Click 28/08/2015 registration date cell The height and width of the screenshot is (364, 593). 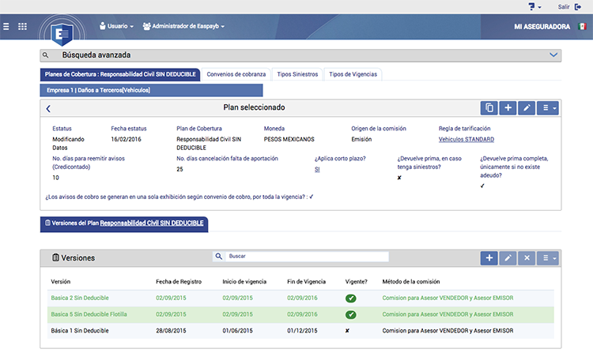(x=171, y=331)
